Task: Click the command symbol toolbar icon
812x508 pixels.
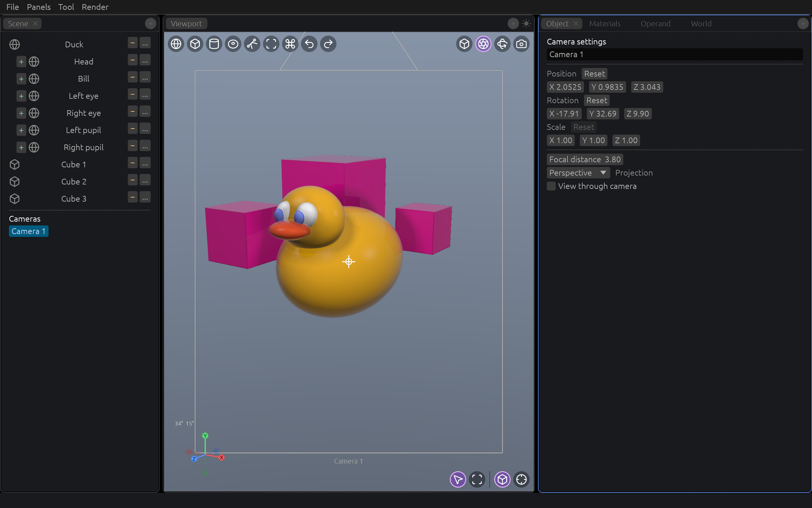Action: click(x=290, y=44)
